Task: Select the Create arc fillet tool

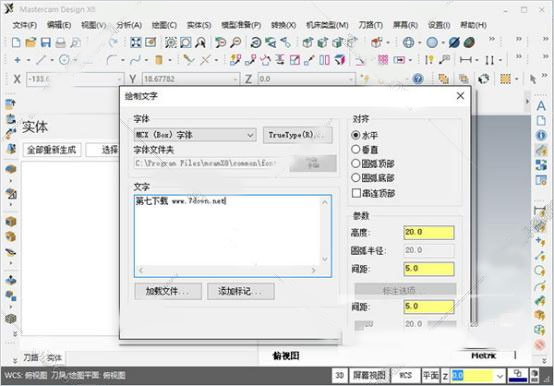Action: pyautogui.click(x=111, y=60)
